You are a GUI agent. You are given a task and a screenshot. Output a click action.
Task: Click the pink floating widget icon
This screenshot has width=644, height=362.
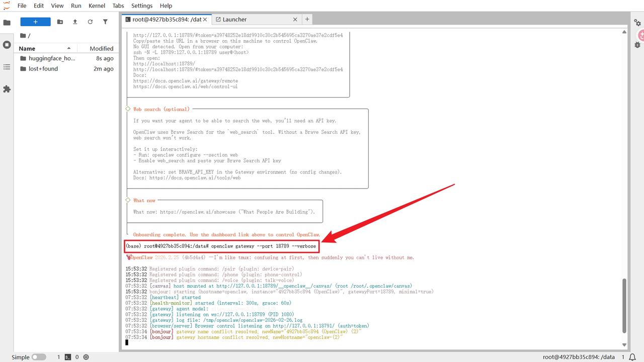[641, 36]
